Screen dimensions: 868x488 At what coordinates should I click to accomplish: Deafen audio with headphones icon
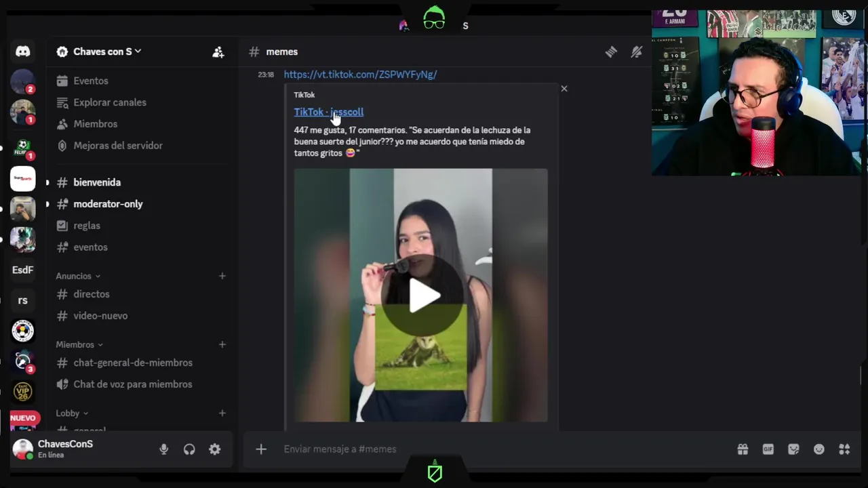tap(189, 449)
